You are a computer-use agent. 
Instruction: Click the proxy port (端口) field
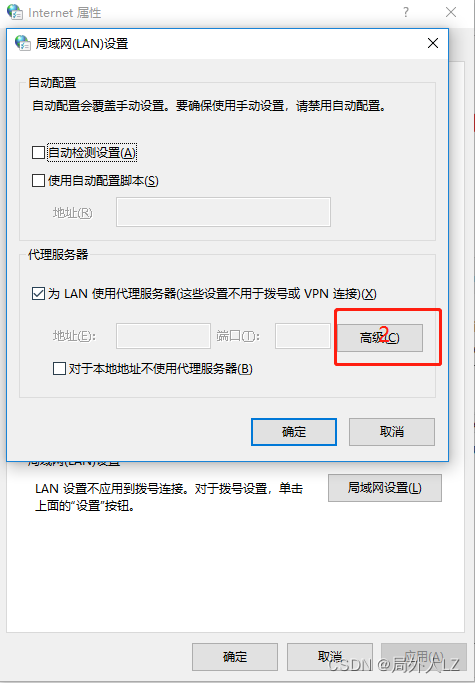pyautogui.click(x=303, y=336)
